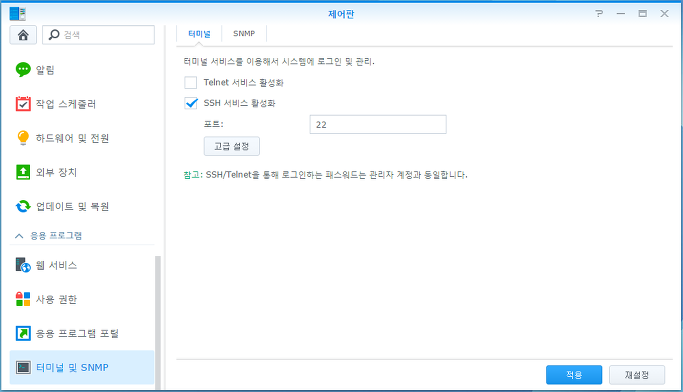
Task: Open the 응용 프로그램 포털 arrow icon
Action: click(23, 333)
